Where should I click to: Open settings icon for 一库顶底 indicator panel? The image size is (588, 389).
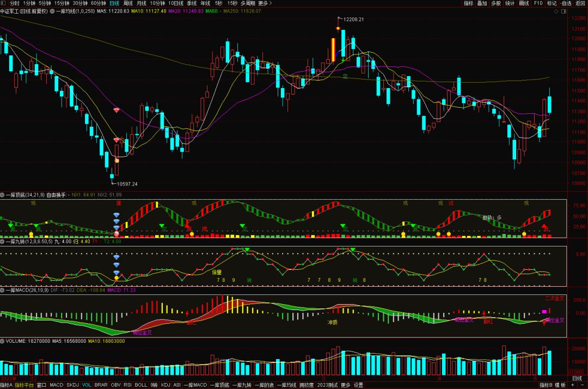2,195
